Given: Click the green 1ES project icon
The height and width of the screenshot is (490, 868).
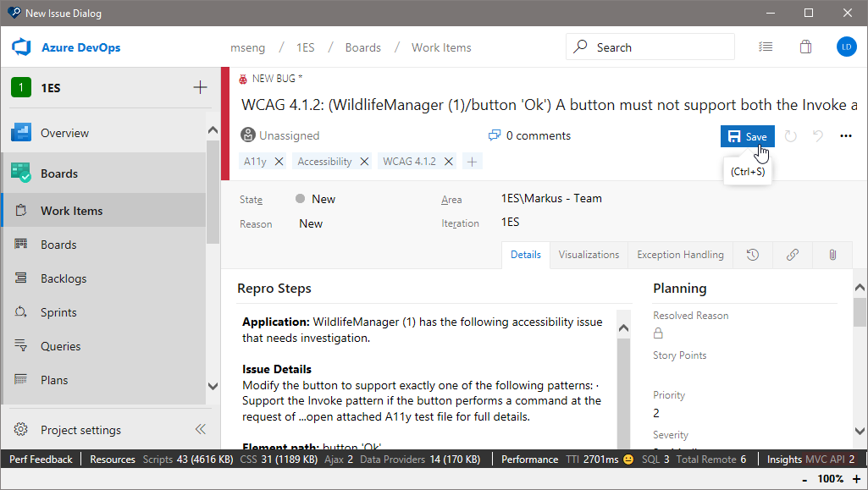Looking at the screenshot, I should (x=21, y=87).
